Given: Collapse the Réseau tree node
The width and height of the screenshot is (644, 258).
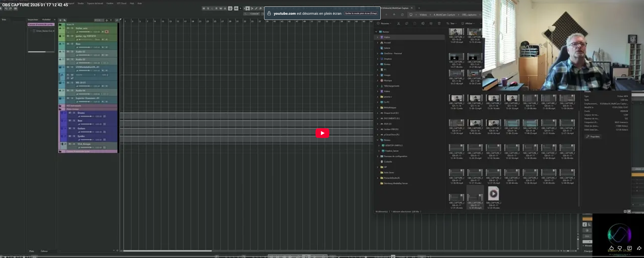Looking at the screenshot, I should [377, 140].
